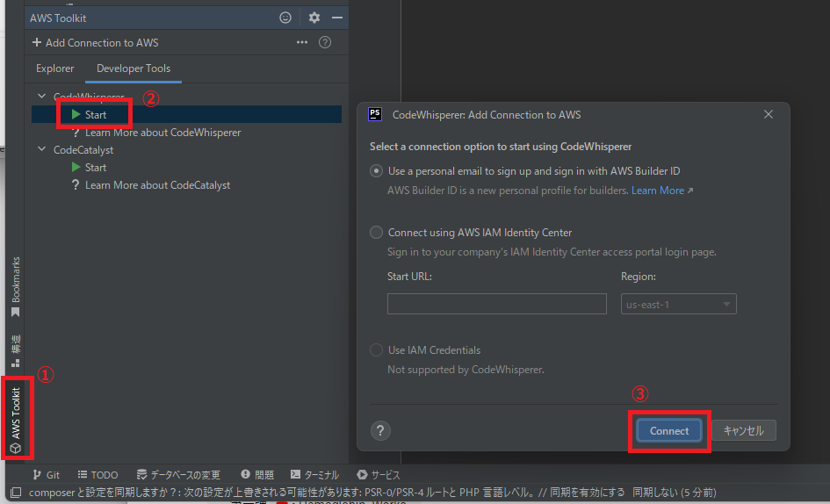The width and height of the screenshot is (830, 504).
Task: Click the Start URL input field
Action: tap(496, 304)
